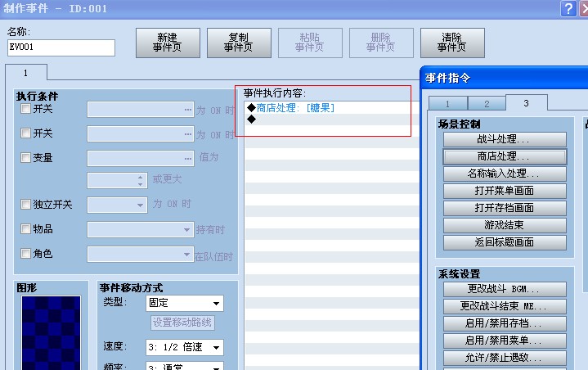Enable the second 开关 condition checkbox

point(25,133)
